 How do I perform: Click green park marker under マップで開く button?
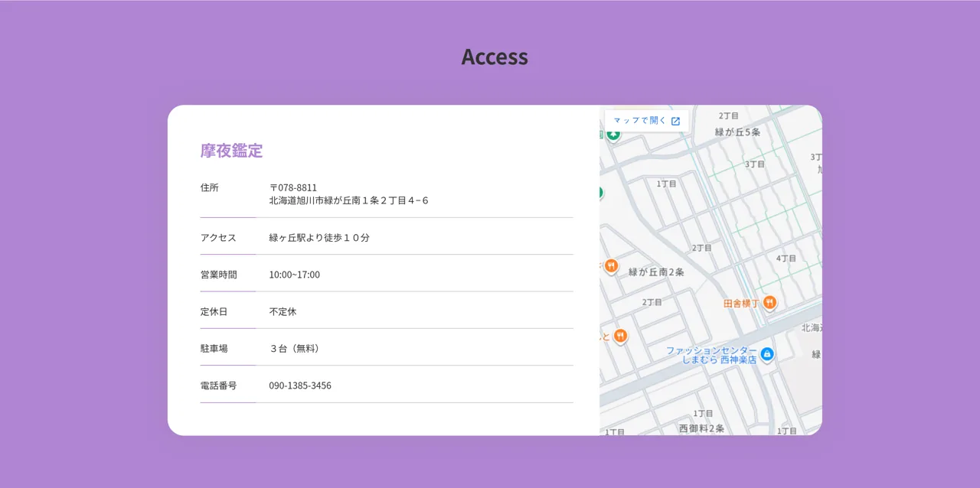coord(613,135)
